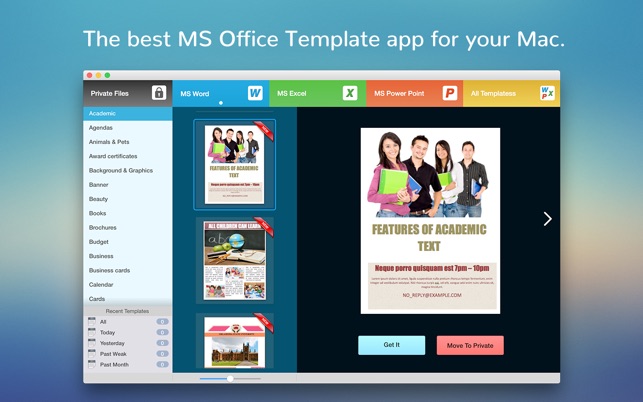The height and width of the screenshot is (402, 643).
Task: Select the Business category
Action: pos(128,256)
